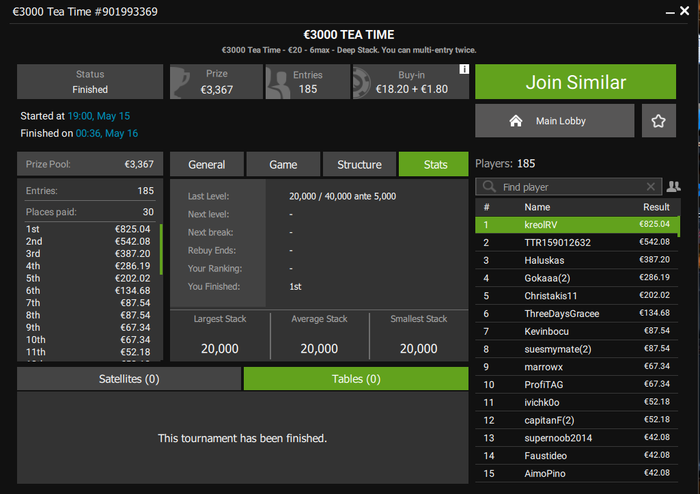
Task: Click the Find player input field
Action: (x=569, y=187)
